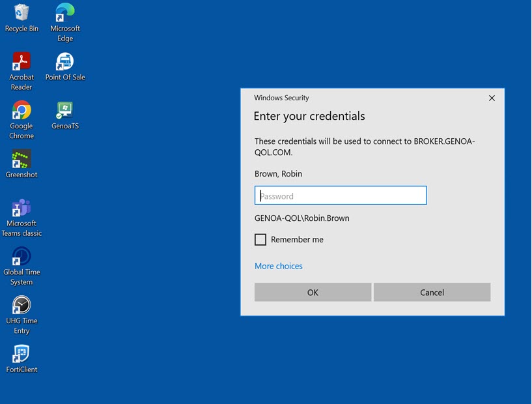532x404 pixels.
Task: Close the Windows Security dialog
Action: pyautogui.click(x=492, y=98)
